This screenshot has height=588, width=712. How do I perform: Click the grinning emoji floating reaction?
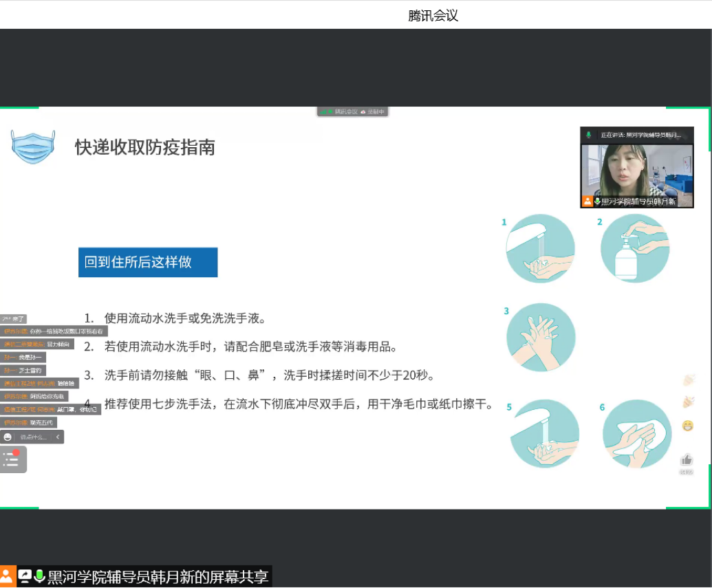[688, 426]
